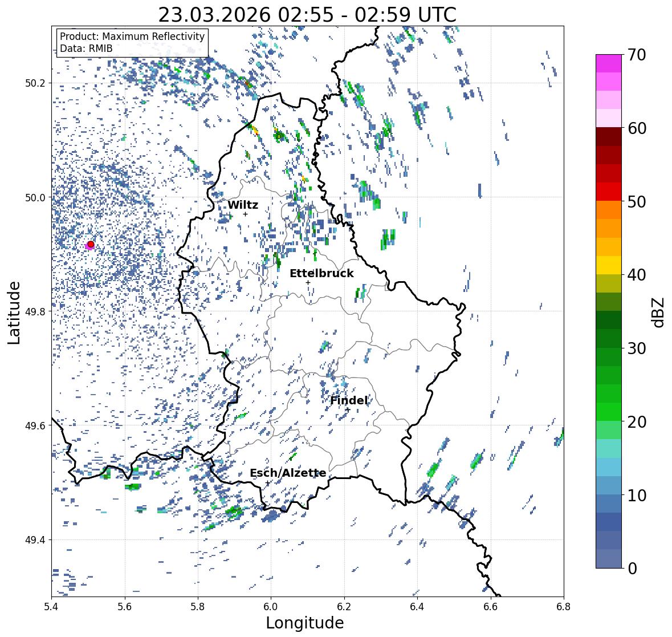Click the 5.6 longitude tick label
The height and width of the screenshot is (637, 672).
pos(125,607)
